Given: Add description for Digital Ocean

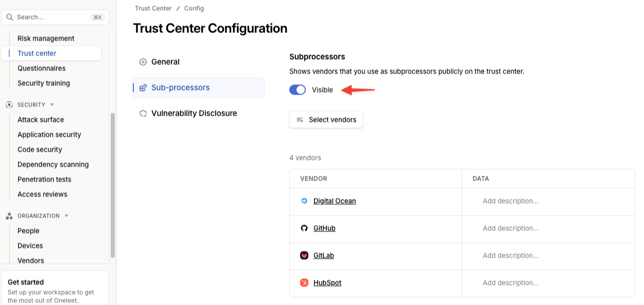Looking at the screenshot, I should (511, 201).
